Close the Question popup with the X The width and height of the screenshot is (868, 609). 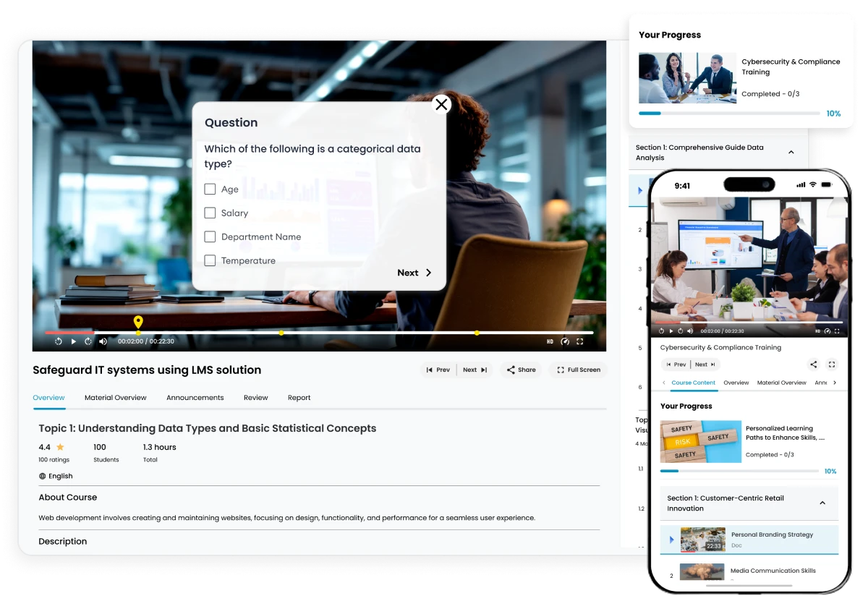[x=441, y=105]
